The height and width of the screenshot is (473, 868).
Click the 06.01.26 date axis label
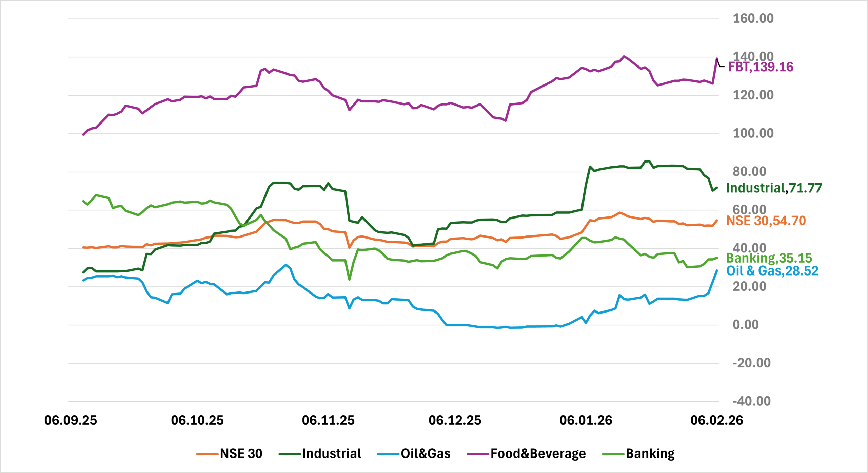(x=586, y=420)
